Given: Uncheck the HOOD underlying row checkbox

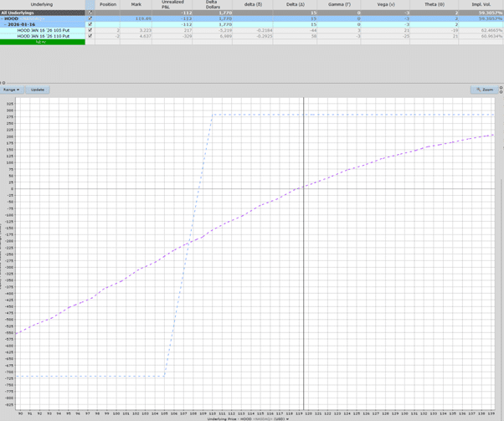Looking at the screenshot, I should [90, 18].
